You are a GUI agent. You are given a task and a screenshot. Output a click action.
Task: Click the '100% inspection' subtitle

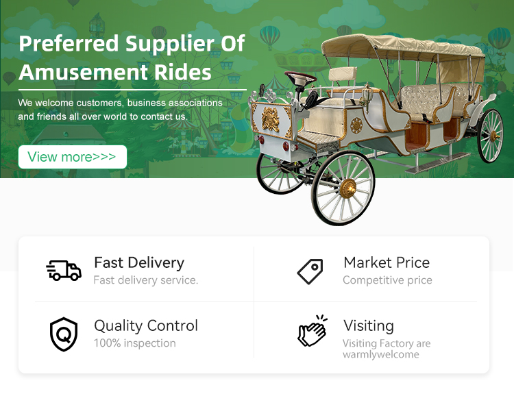click(x=135, y=343)
